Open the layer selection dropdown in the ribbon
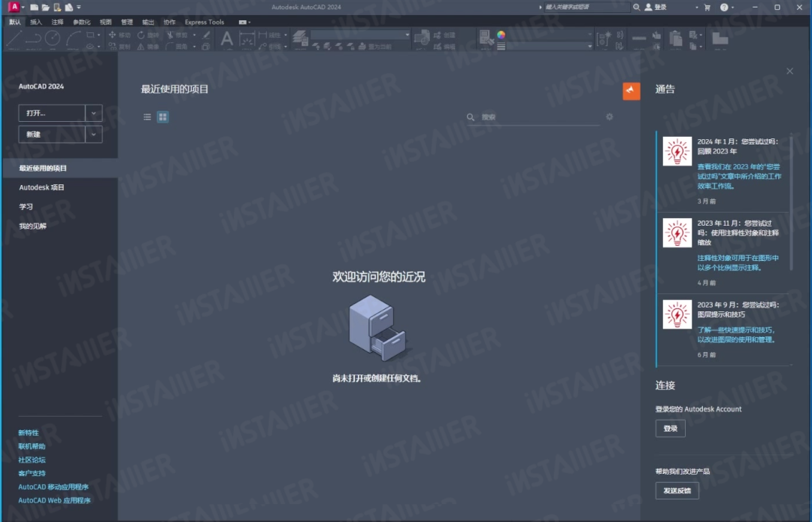Viewport: 812px width, 522px height. pos(360,35)
